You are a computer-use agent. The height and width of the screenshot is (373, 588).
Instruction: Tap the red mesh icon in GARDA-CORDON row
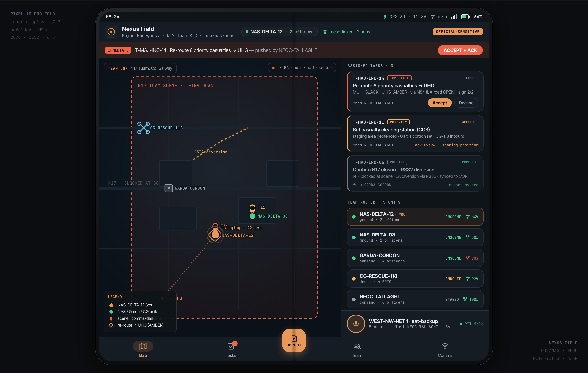tap(467, 258)
